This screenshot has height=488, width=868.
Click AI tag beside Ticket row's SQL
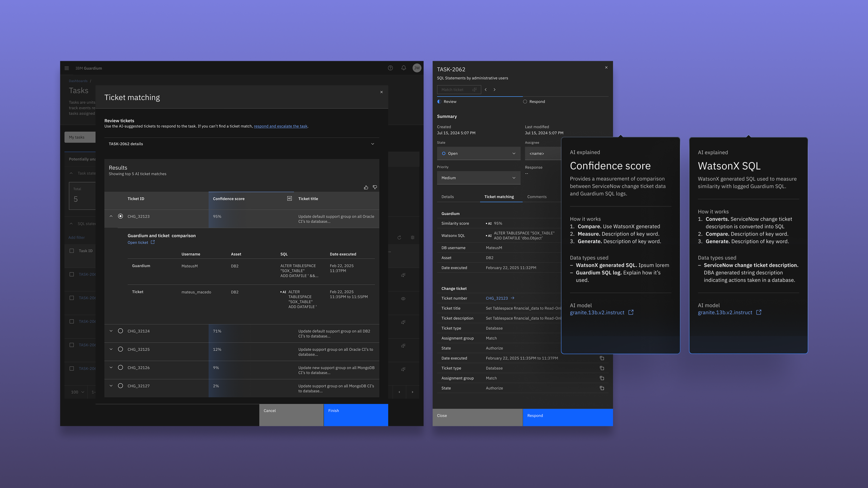(x=283, y=292)
